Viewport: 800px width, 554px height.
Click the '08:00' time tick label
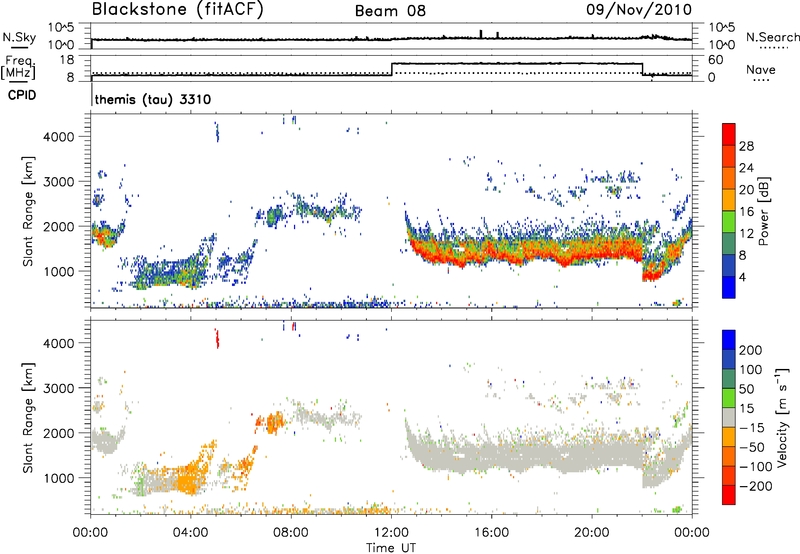pyautogui.click(x=291, y=533)
